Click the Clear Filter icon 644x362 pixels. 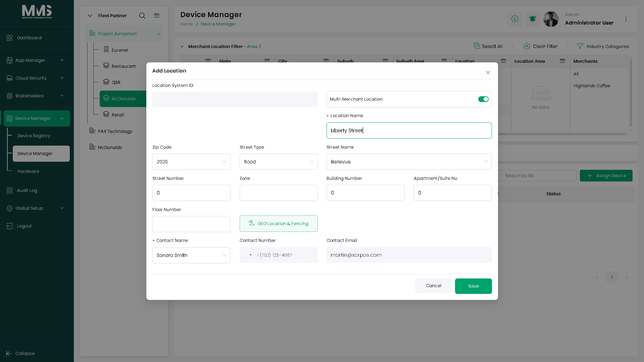[527, 46]
